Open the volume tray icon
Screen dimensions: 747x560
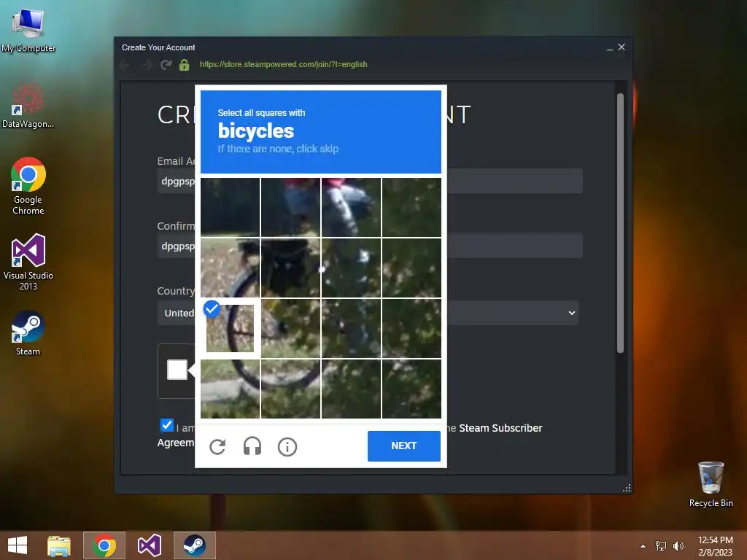click(678, 546)
